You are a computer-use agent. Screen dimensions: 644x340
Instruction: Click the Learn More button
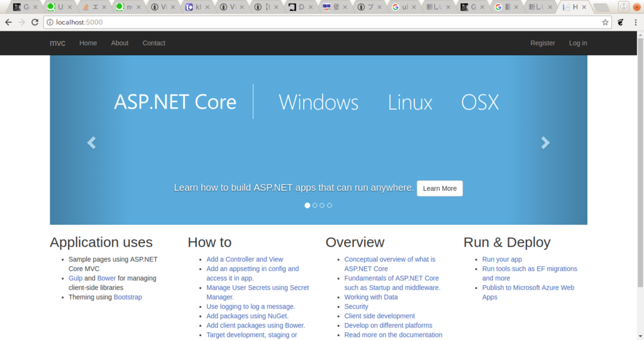click(440, 188)
